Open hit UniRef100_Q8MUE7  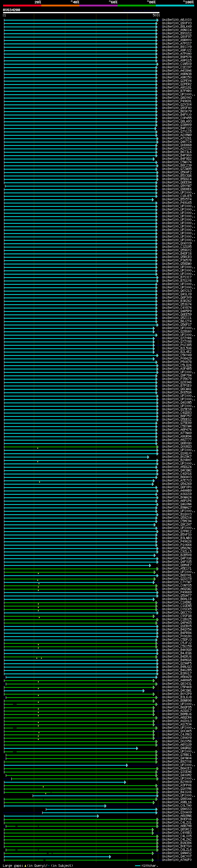[176, 565]
